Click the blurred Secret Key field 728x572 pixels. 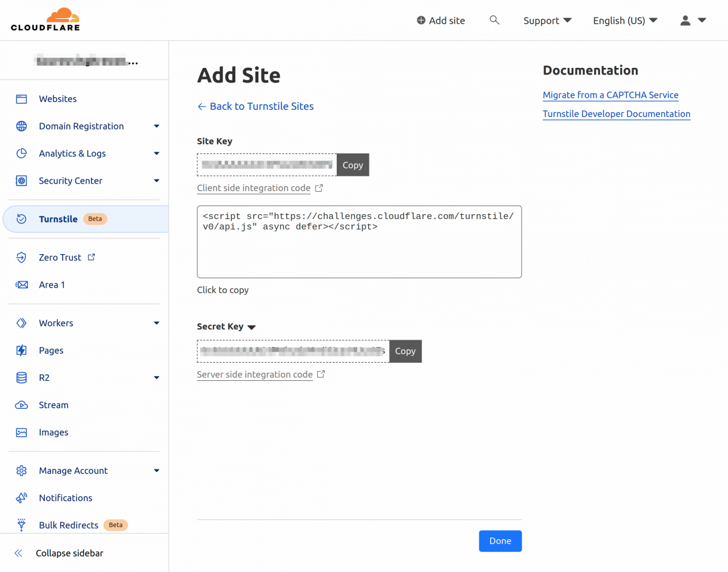(x=293, y=351)
